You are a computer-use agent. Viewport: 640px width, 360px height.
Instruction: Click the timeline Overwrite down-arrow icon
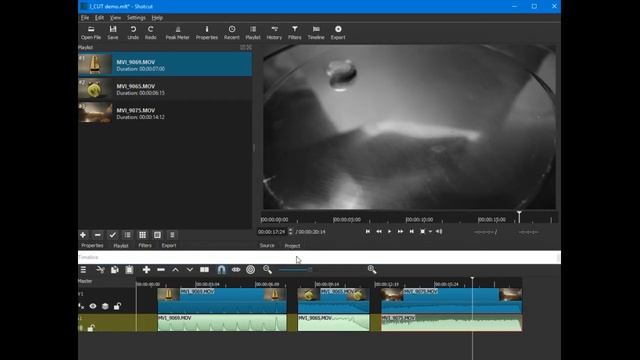coord(190,270)
